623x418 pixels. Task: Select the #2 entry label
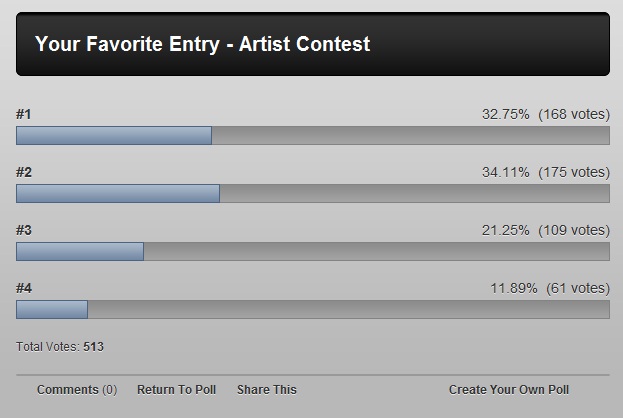tap(24, 172)
